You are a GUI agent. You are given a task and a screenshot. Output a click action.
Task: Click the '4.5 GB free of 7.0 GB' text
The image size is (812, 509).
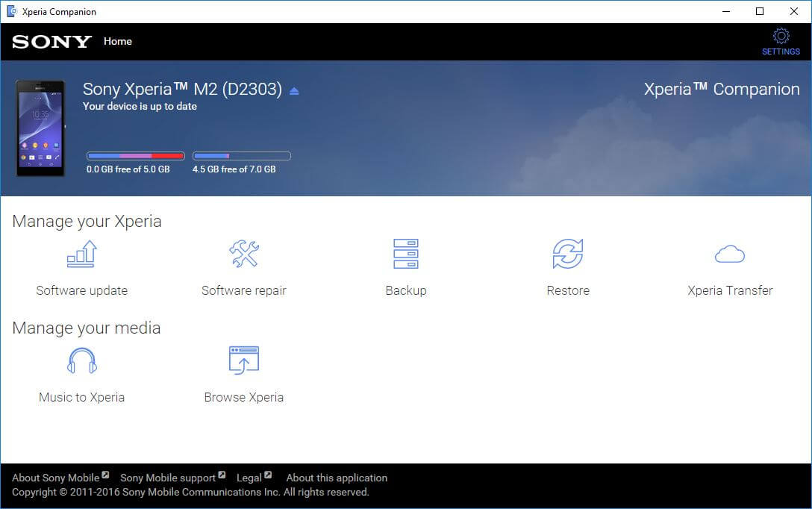click(234, 169)
